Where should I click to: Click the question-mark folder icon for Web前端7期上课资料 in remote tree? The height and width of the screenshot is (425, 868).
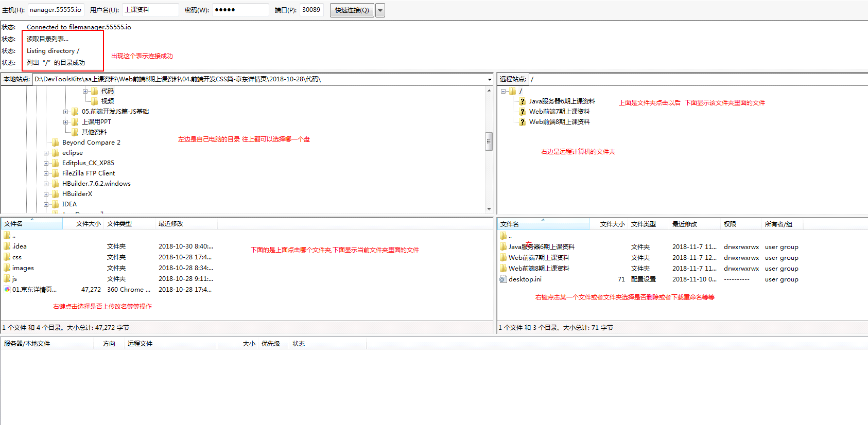[x=522, y=112]
